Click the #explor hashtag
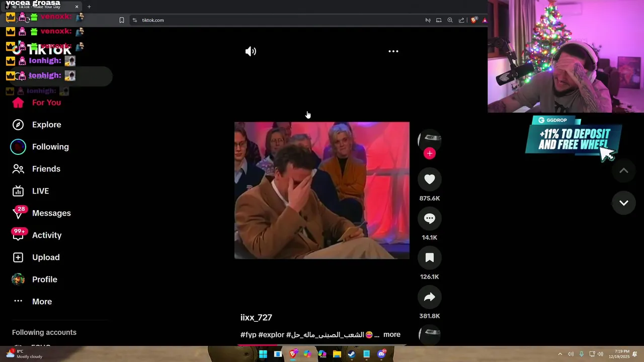The width and height of the screenshot is (644, 362). [271, 335]
